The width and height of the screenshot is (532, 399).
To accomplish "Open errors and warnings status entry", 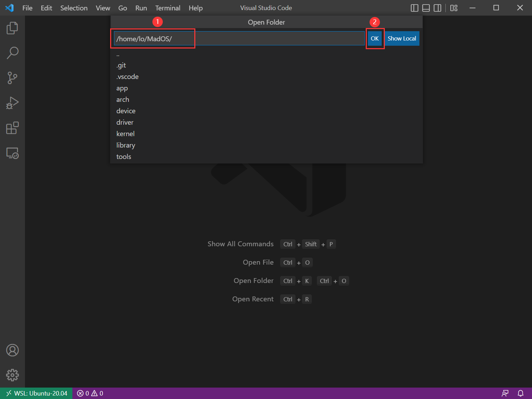I will 90,393.
